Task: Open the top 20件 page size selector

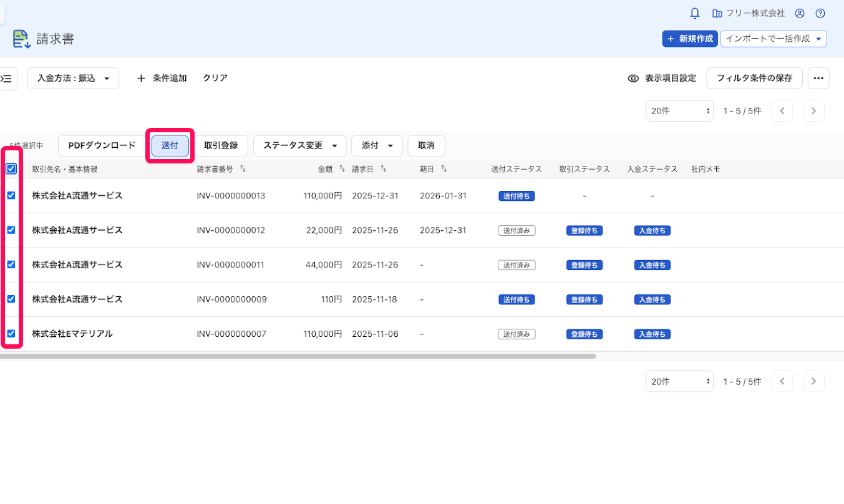Action: [679, 111]
